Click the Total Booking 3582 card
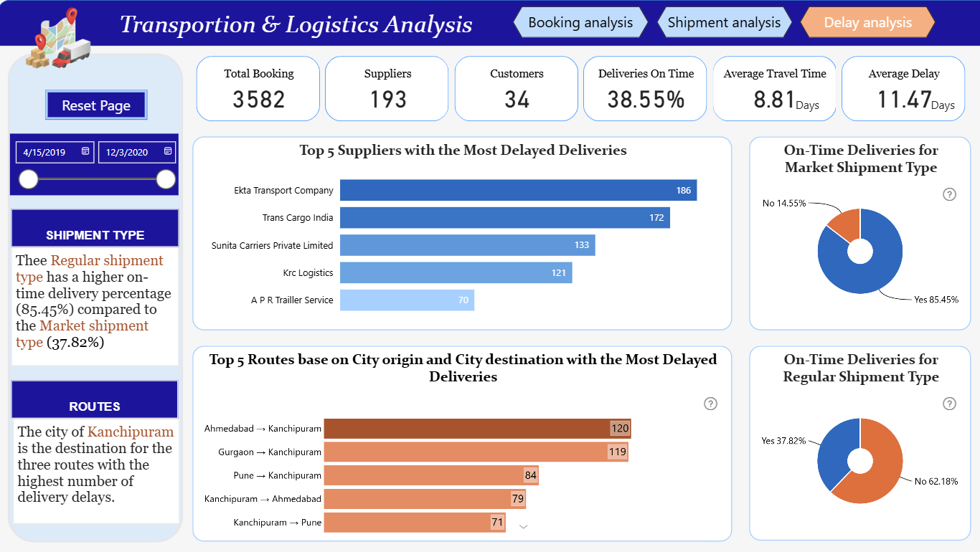The height and width of the screenshot is (552, 980). tap(258, 89)
